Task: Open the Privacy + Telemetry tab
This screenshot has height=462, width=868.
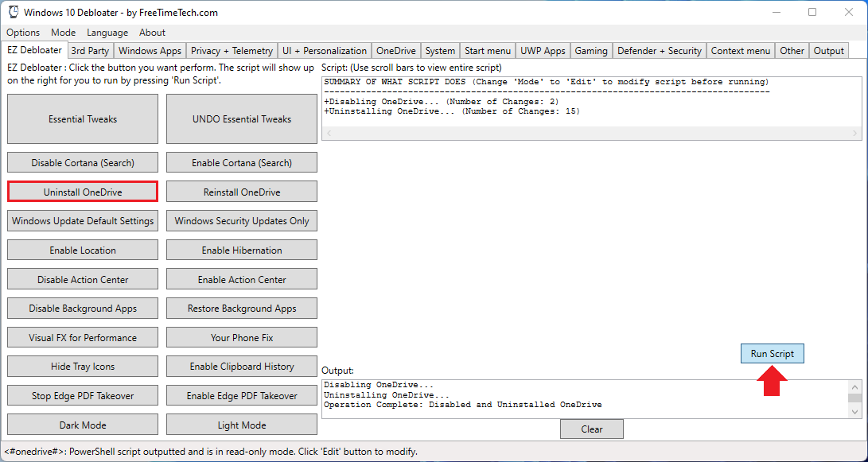Action: click(232, 49)
